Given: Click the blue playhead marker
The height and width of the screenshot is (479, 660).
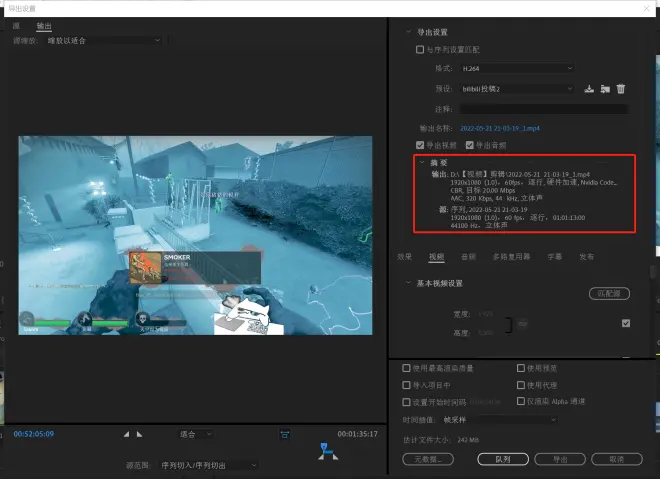Looking at the screenshot, I should point(324,447).
